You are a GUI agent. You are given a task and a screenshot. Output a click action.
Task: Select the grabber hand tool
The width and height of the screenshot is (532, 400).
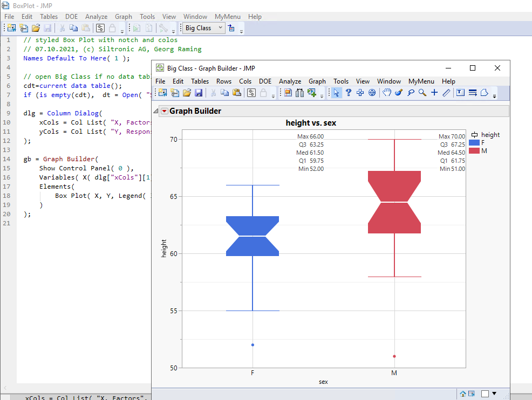coord(386,92)
